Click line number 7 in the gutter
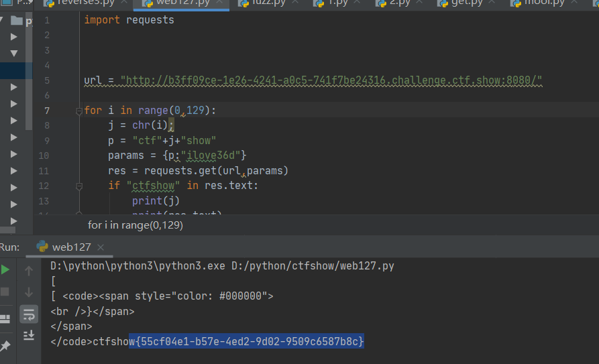This screenshot has width=599, height=364. click(x=47, y=111)
